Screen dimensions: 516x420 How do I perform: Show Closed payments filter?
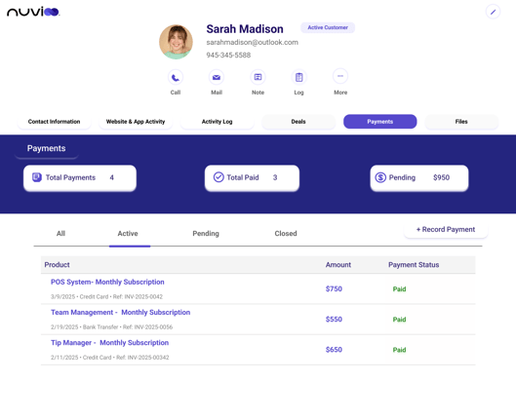pyautogui.click(x=286, y=233)
